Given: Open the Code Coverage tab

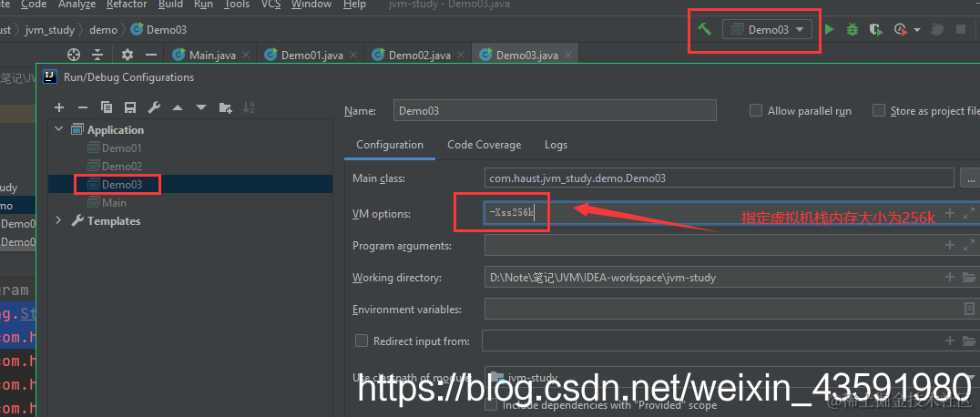Looking at the screenshot, I should click(484, 145).
